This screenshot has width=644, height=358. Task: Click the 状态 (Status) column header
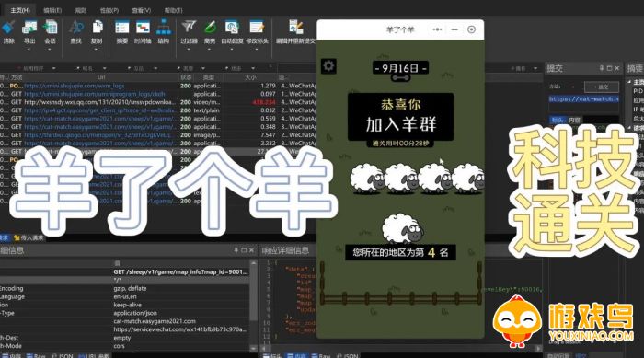pos(186,77)
